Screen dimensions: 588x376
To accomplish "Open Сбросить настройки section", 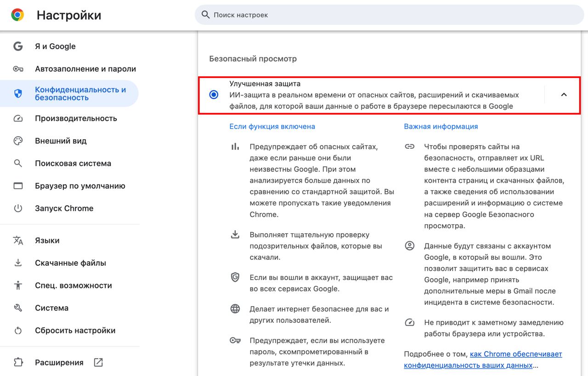I will pos(75,331).
